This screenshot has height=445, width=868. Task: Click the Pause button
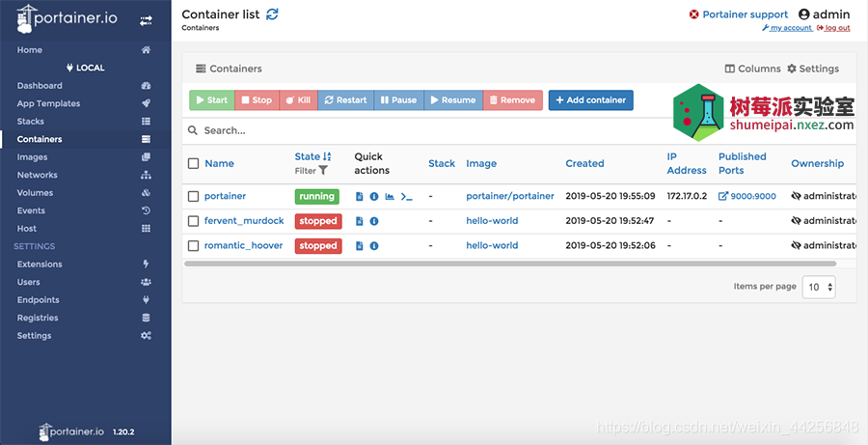399,100
